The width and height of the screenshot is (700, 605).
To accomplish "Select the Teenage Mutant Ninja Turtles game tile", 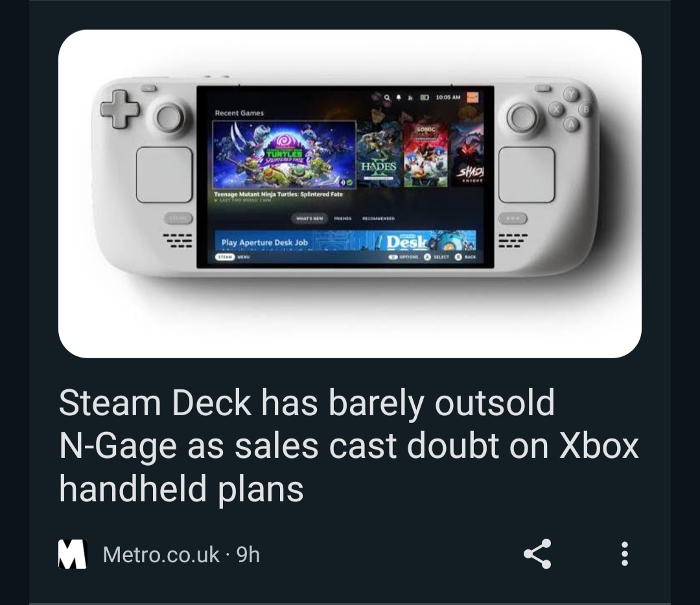I will 284,154.
